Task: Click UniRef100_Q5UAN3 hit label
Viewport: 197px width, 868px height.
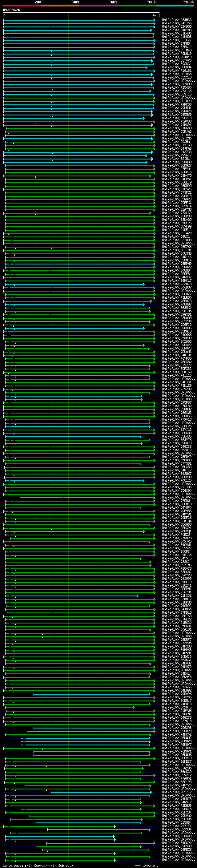Action: click(x=177, y=352)
